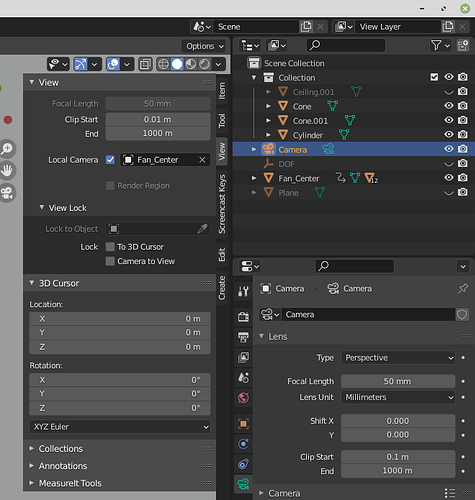This screenshot has height=500, width=475.
Task: Switch to the Tool sidebar tab
Action: 222,120
